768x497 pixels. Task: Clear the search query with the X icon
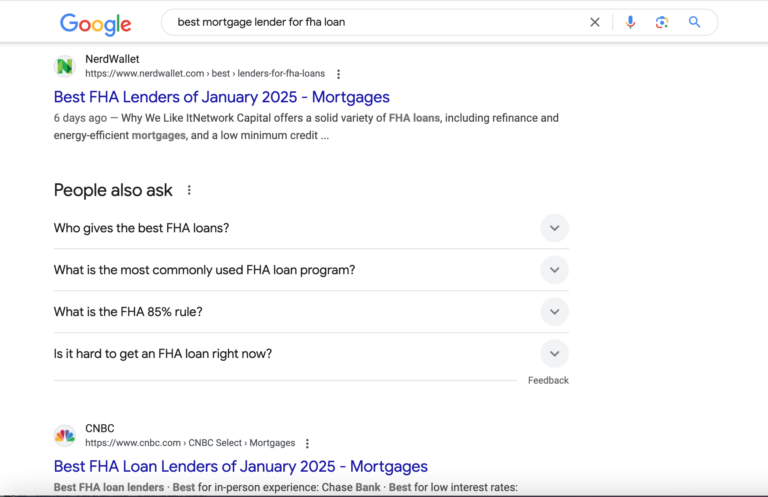click(595, 22)
